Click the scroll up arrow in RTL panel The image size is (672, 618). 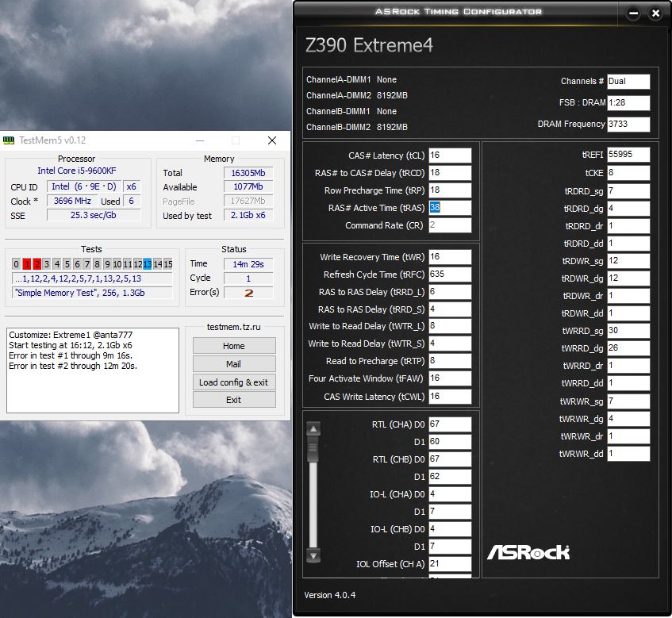tap(313, 428)
